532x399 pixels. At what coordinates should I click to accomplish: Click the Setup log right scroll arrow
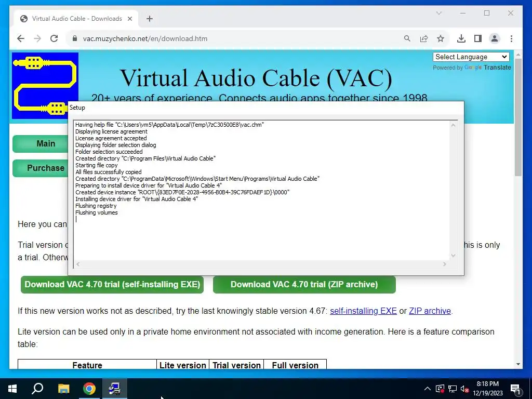click(445, 264)
